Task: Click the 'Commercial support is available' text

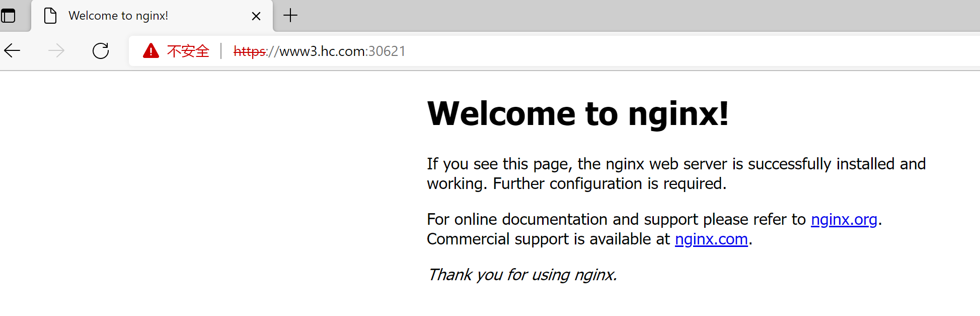Action: (549, 239)
